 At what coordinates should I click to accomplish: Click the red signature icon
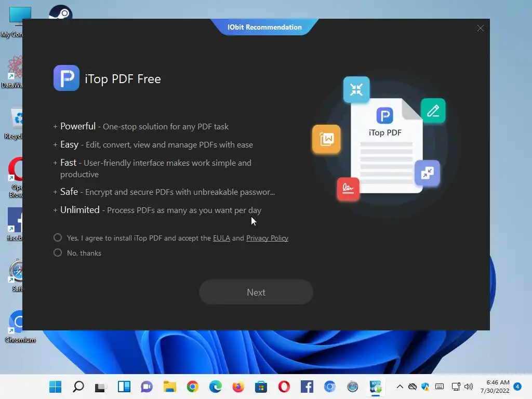[x=348, y=189]
